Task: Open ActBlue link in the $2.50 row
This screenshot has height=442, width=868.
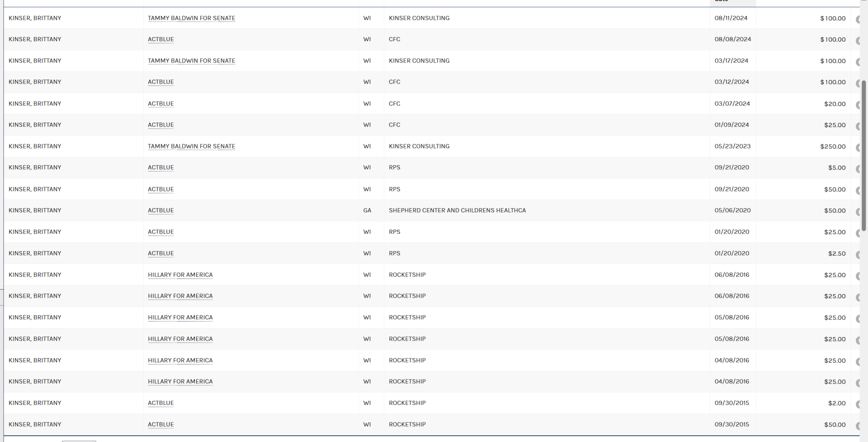Action: click(x=160, y=253)
